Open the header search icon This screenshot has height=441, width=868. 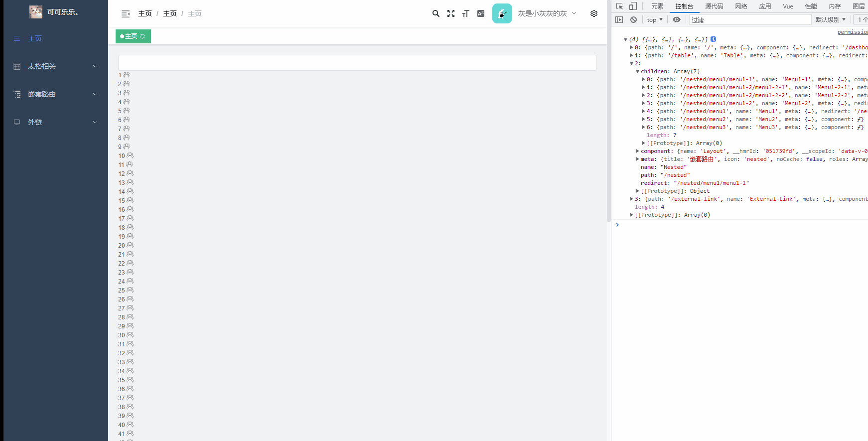click(436, 13)
